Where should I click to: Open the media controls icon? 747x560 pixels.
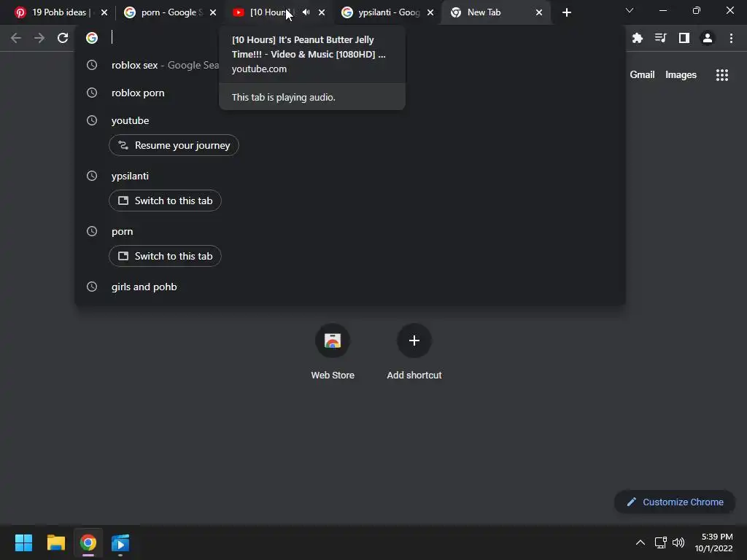pyautogui.click(x=661, y=38)
